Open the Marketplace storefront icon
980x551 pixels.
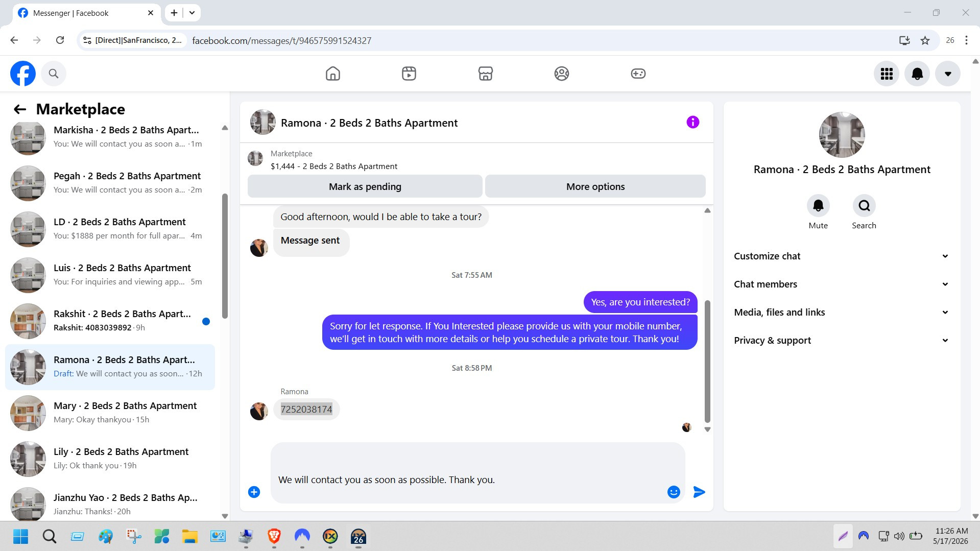(x=486, y=74)
